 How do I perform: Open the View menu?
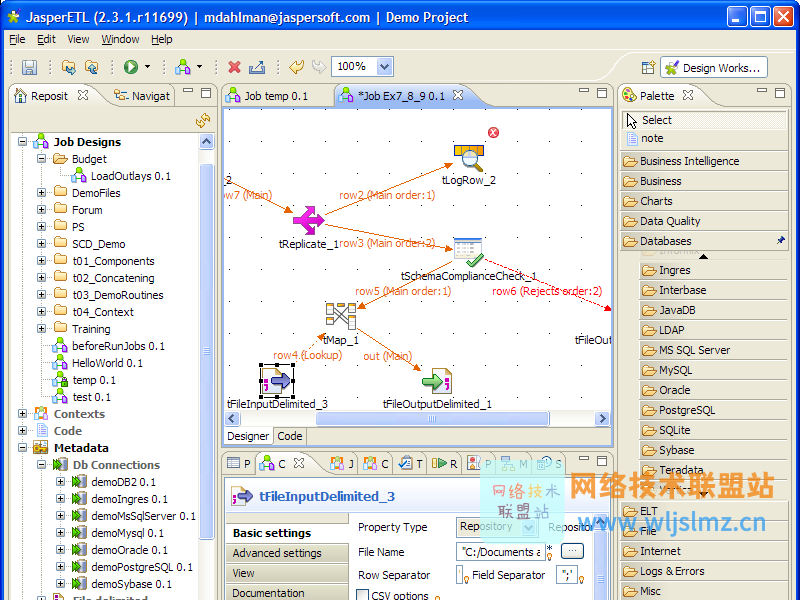(78, 39)
